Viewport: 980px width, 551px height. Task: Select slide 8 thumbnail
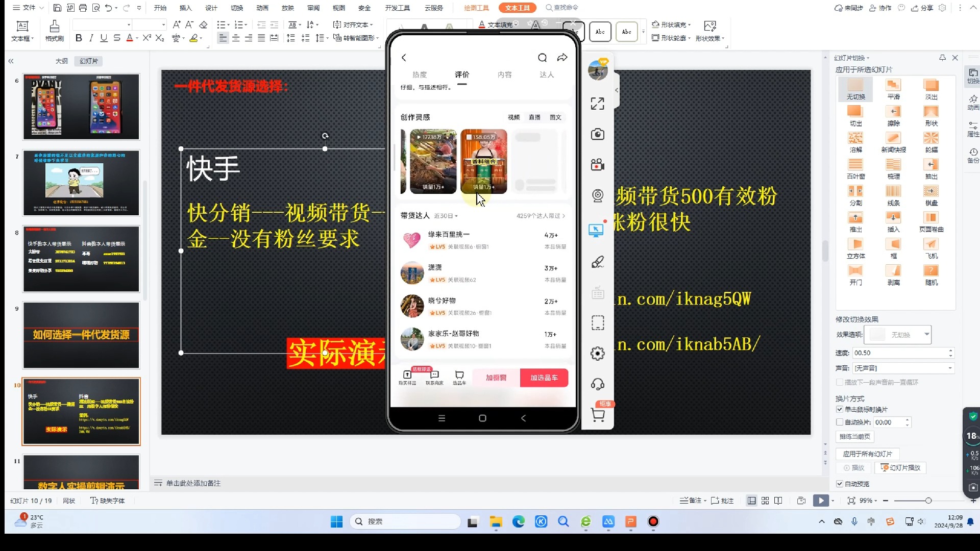click(x=81, y=259)
